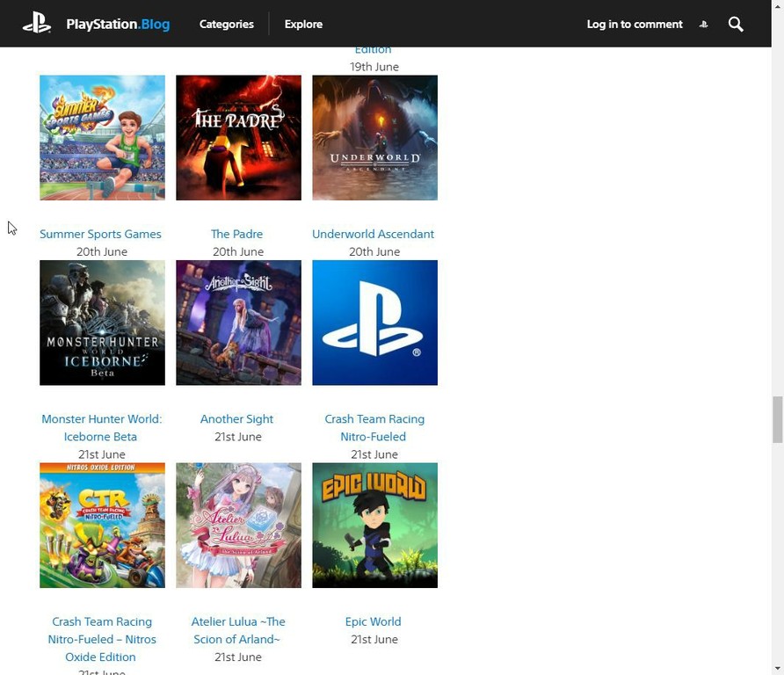Open Underworld Ascendant cover image
This screenshot has width=784, height=675.
(x=374, y=137)
